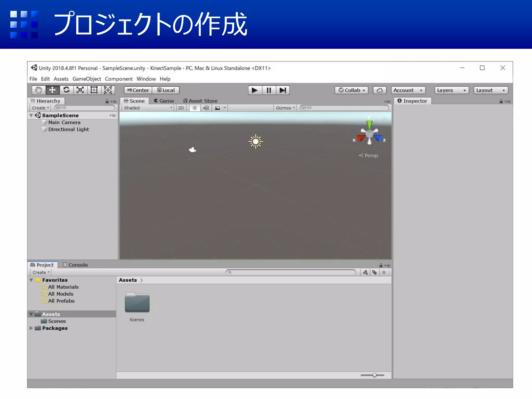532x399 pixels.
Task: Open the Layers dropdown
Action: click(451, 90)
